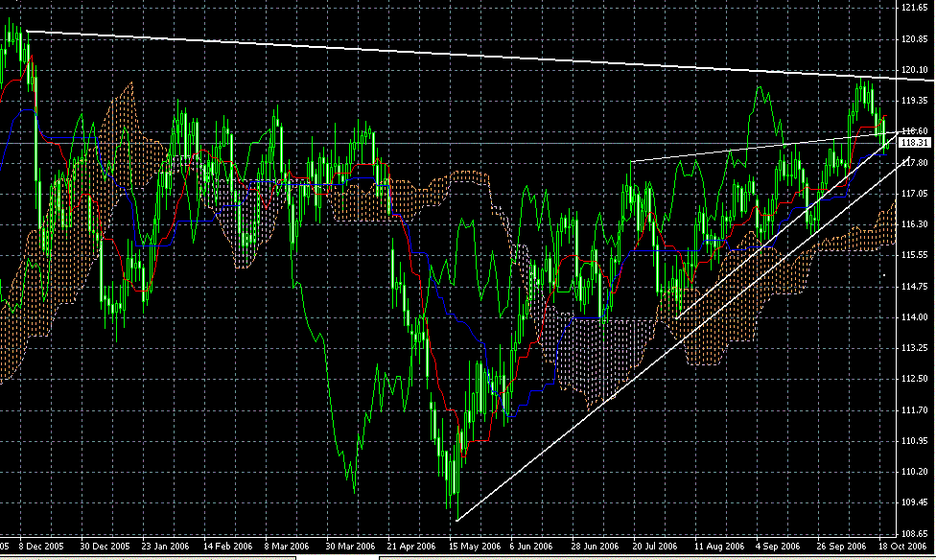Select the 120.10 price level label

(914, 69)
